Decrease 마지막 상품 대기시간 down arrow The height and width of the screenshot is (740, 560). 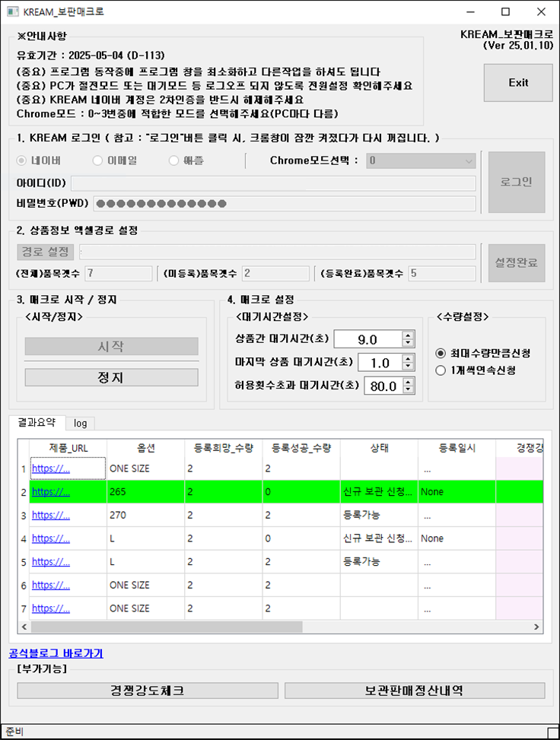point(409,367)
